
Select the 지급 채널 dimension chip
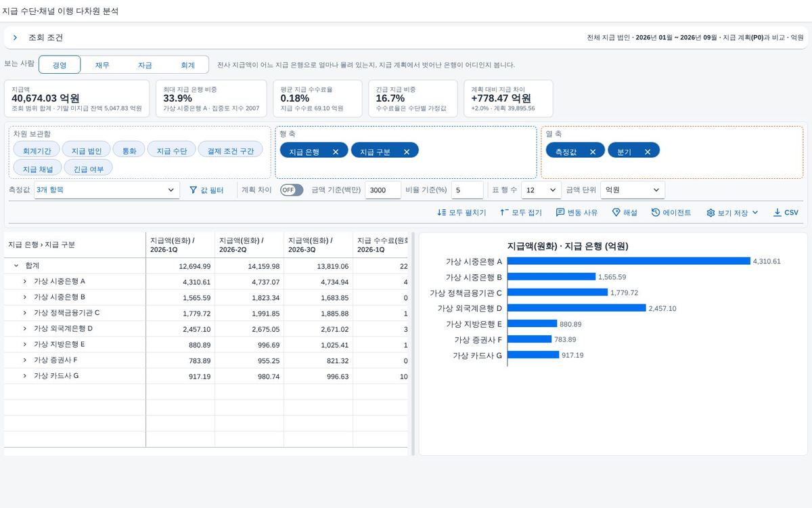coord(37,169)
